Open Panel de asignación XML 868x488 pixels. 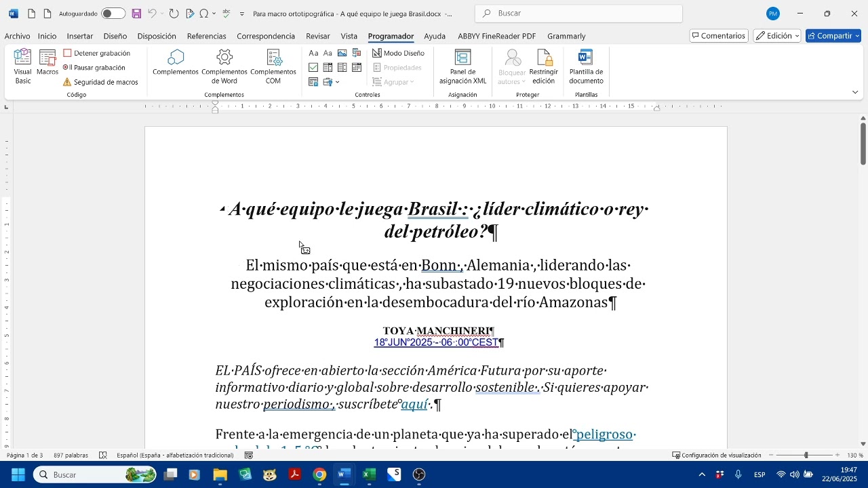pos(463,66)
